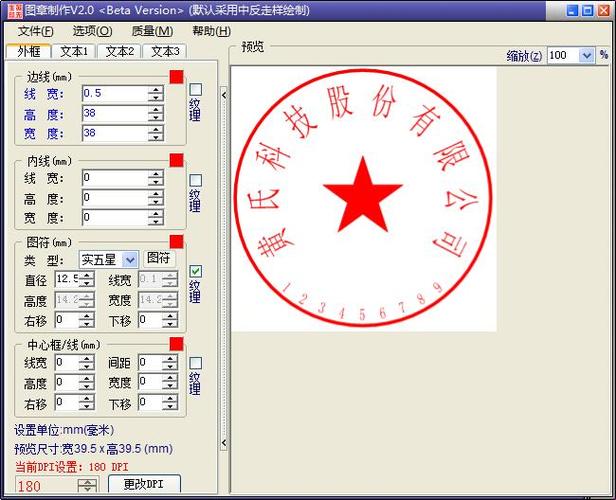Click the 更改DPI button
Viewport: 616px width, 500px height.
click(x=143, y=485)
